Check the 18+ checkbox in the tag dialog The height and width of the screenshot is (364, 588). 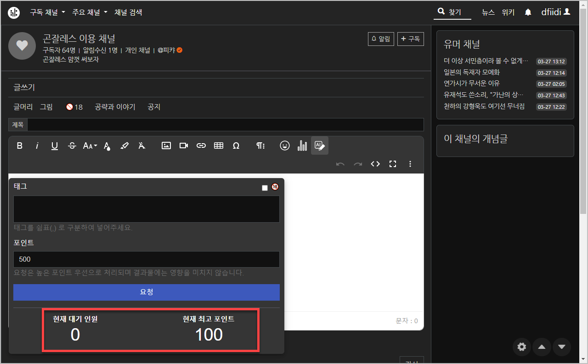(264, 187)
